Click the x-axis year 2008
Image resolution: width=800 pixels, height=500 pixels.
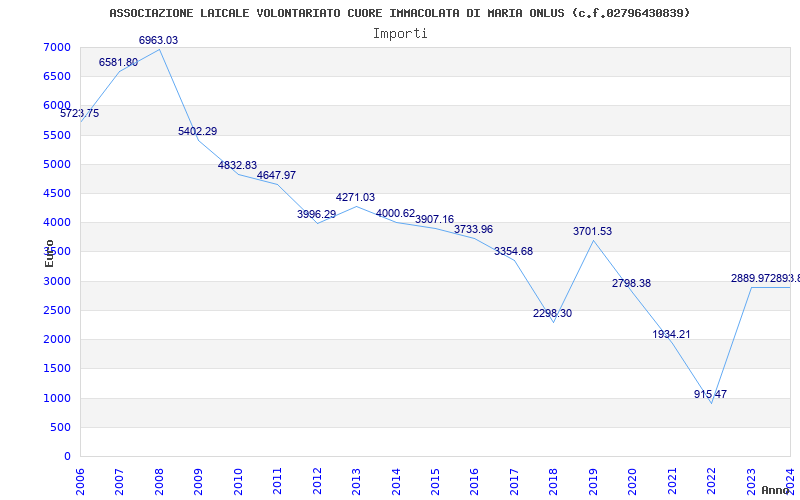[159, 481]
